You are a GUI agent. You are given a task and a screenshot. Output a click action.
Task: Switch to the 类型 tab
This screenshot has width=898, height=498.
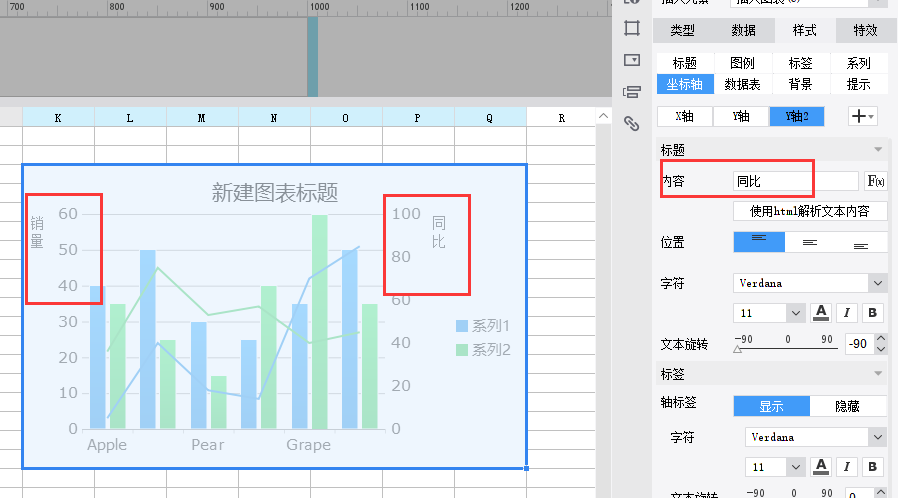point(683,30)
